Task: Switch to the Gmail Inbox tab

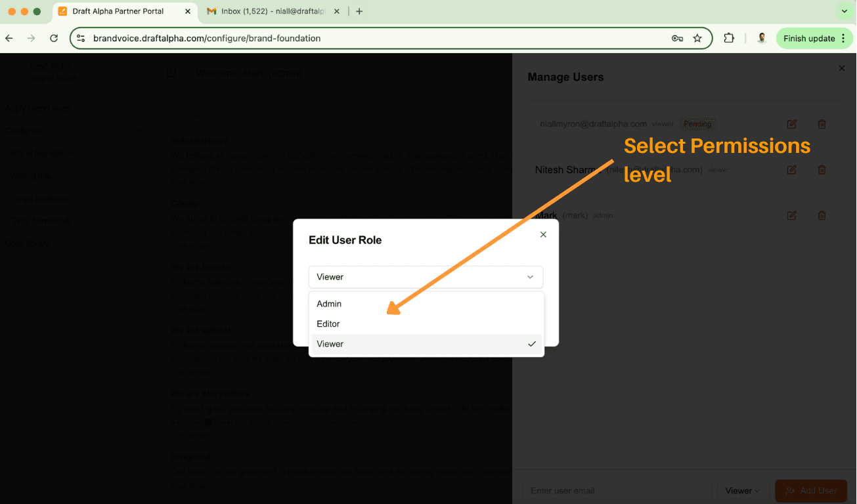Action: click(x=273, y=12)
